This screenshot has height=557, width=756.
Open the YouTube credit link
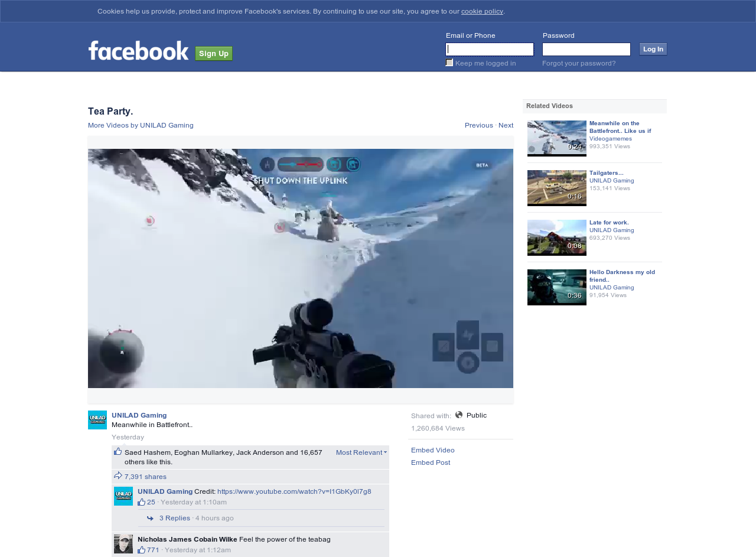(x=294, y=491)
